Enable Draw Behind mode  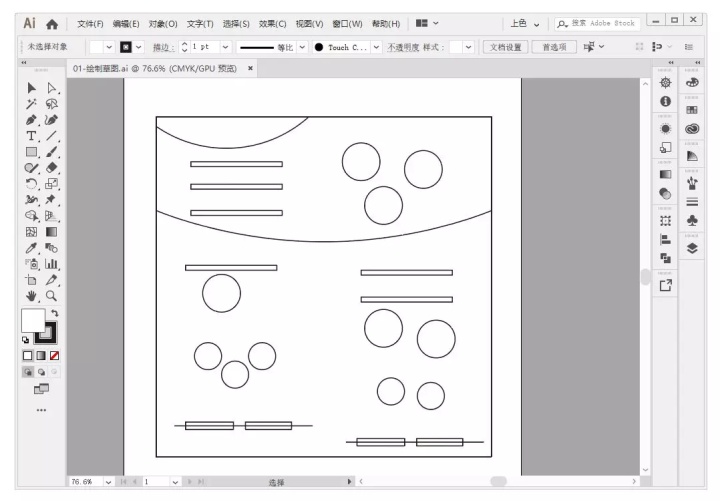coord(41,372)
